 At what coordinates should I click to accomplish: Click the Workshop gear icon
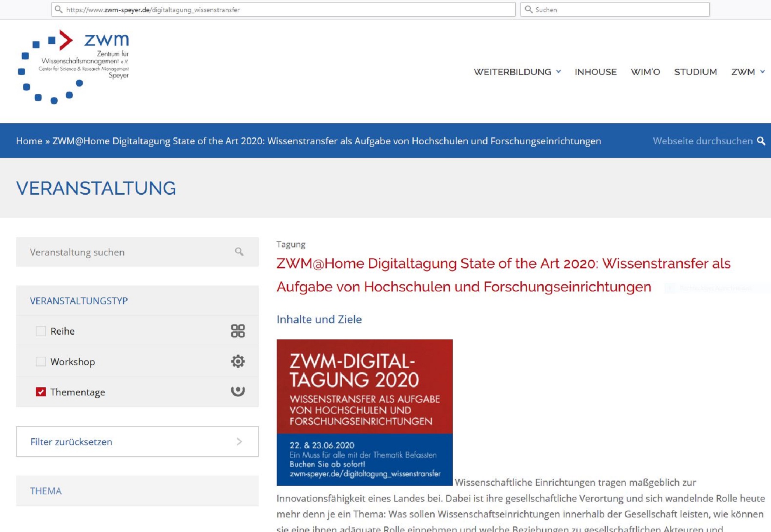coord(238,361)
